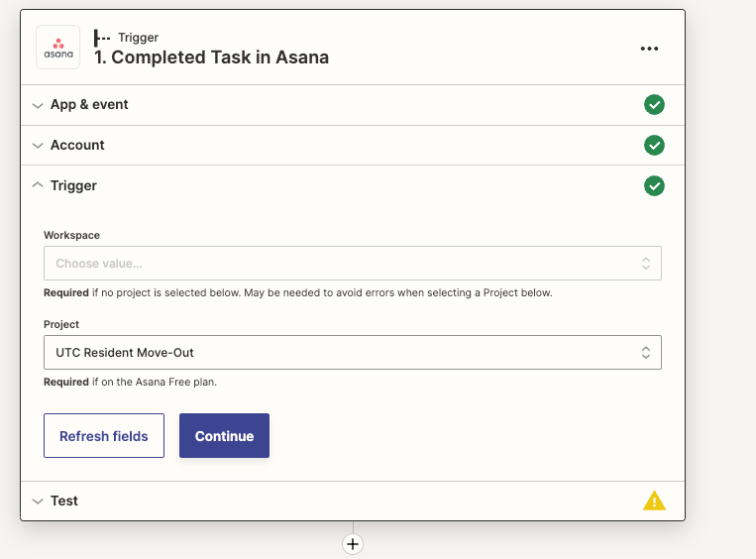
Task: Expand the Account section
Action: [353, 145]
